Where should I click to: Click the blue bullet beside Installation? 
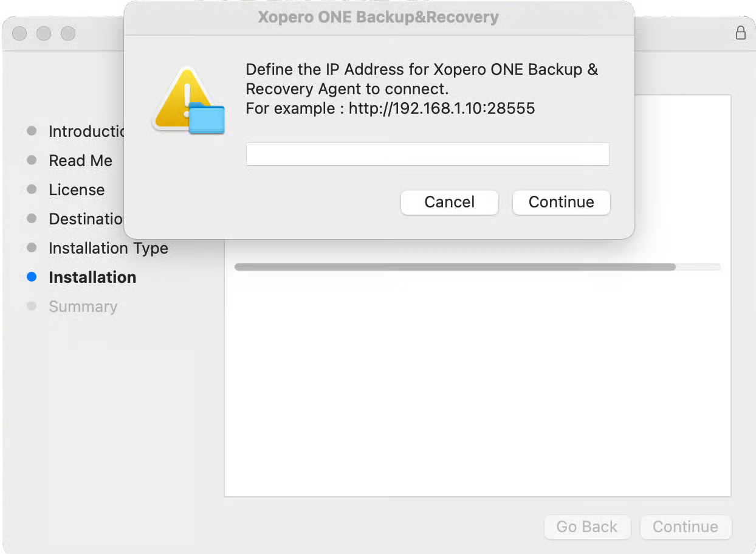[32, 277]
